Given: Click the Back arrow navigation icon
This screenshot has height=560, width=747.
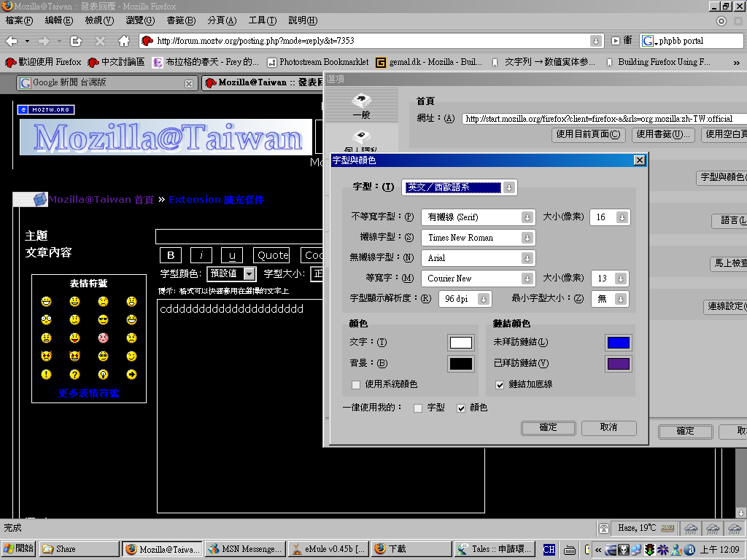Looking at the screenshot, I should [x=12, y=41].
